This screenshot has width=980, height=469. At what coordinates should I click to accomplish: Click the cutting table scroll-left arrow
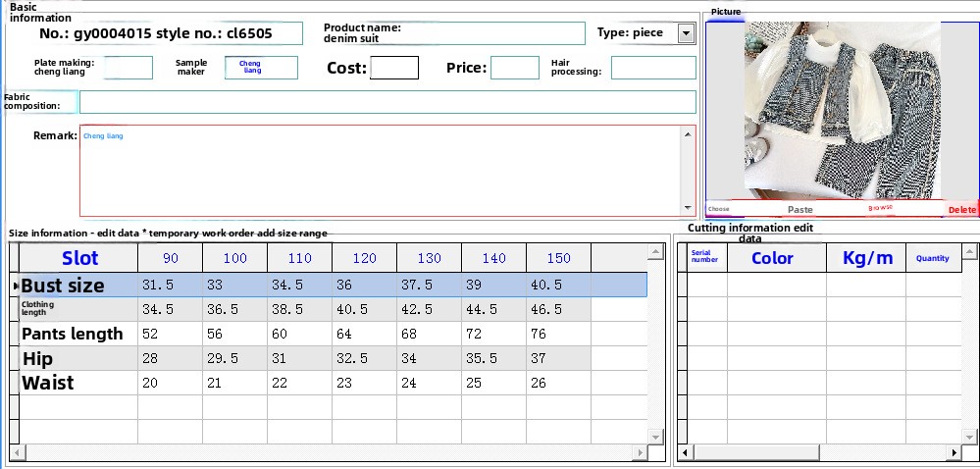tap(683, 453)
